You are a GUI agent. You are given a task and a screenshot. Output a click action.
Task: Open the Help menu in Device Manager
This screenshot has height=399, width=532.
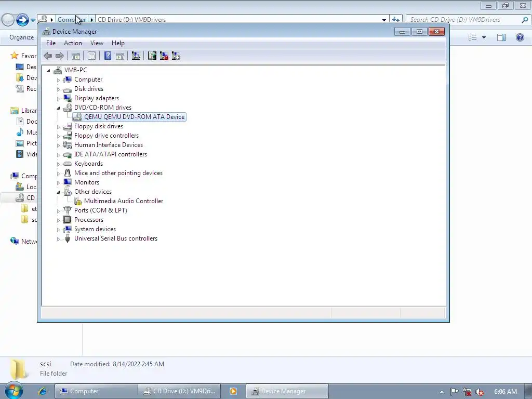click(x=118, y=43)
